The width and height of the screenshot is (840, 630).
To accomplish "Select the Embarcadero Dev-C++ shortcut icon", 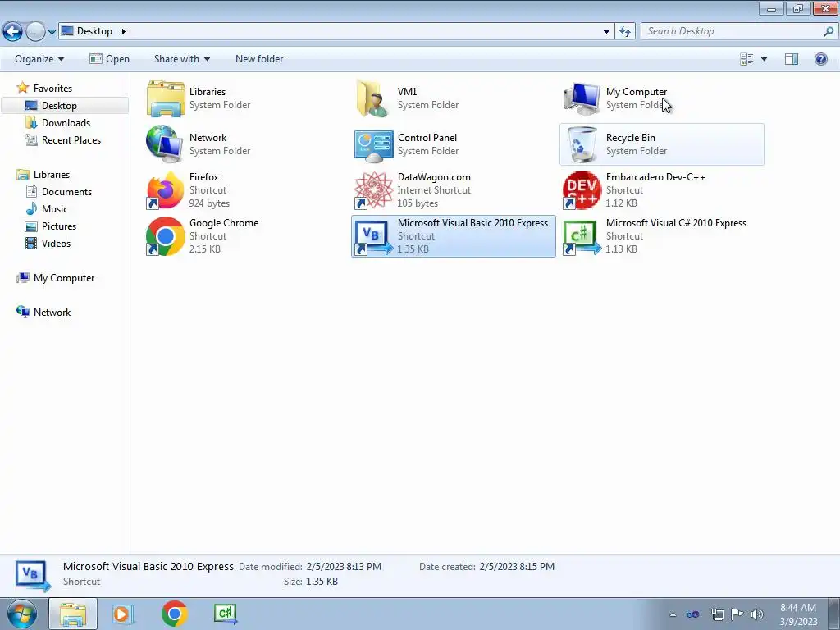I will pos(582,190).
